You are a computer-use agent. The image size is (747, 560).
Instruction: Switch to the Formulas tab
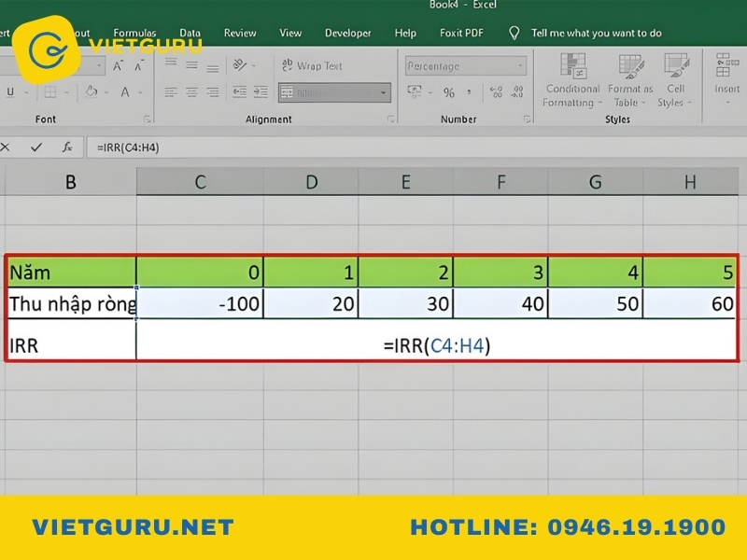click(x=134, y=33)
